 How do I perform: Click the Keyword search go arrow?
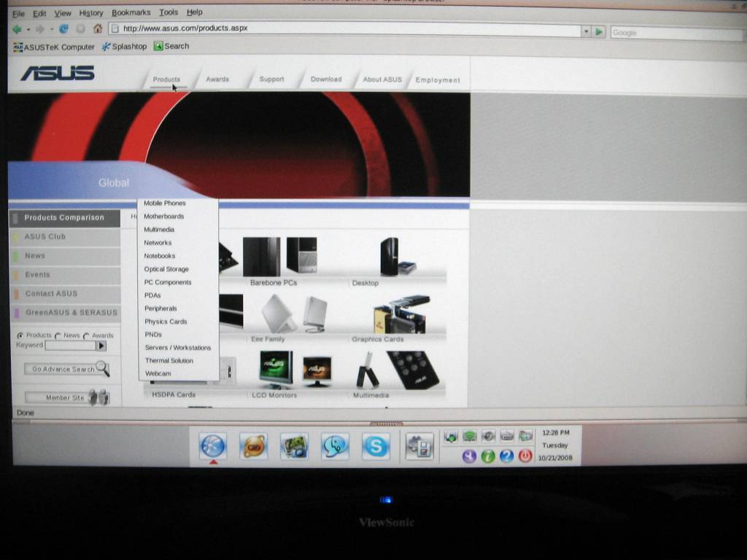[x=101, y=346]
